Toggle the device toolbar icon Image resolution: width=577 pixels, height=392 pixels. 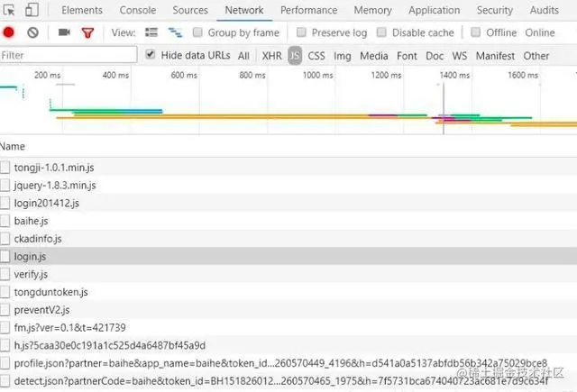click(32, 10)
